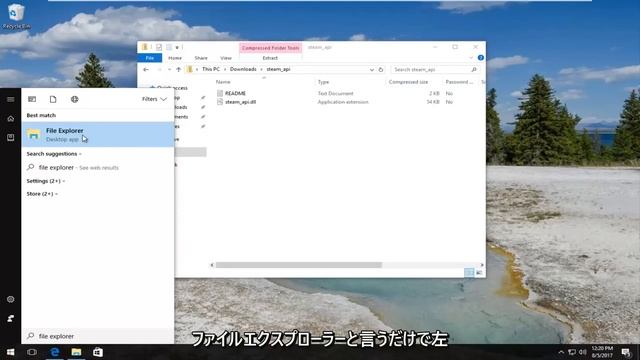Open the Notebook icon in search sidebar
Image resolution: width=640 pixels, height=360 pixels.
click(11, 138)
